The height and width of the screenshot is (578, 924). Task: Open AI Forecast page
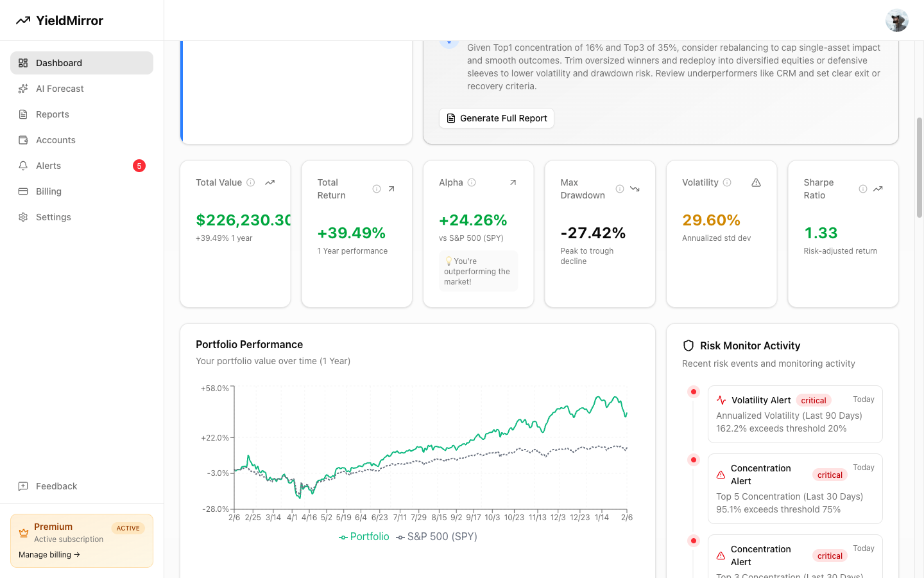tap(81, 89)
